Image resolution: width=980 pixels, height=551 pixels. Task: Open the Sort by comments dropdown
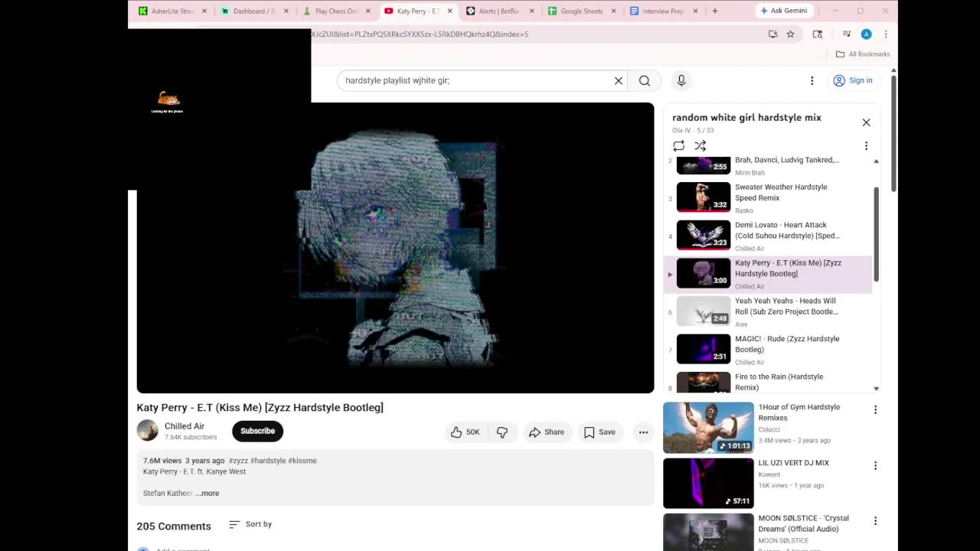tap(250, 524)
